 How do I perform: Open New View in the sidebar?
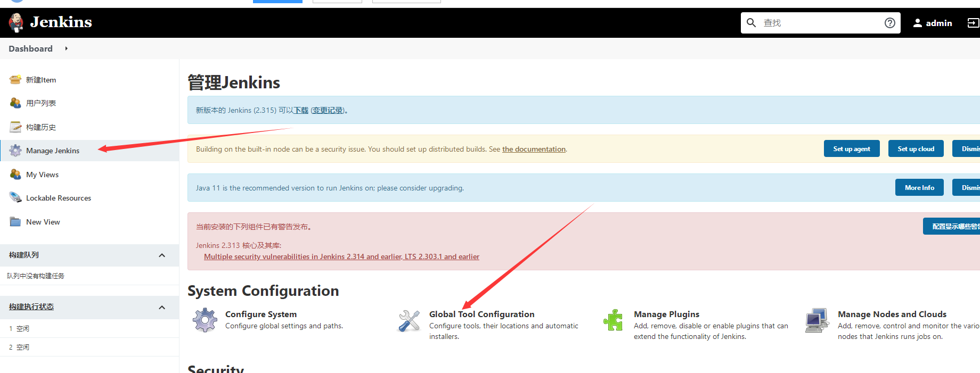pos(43,222)
